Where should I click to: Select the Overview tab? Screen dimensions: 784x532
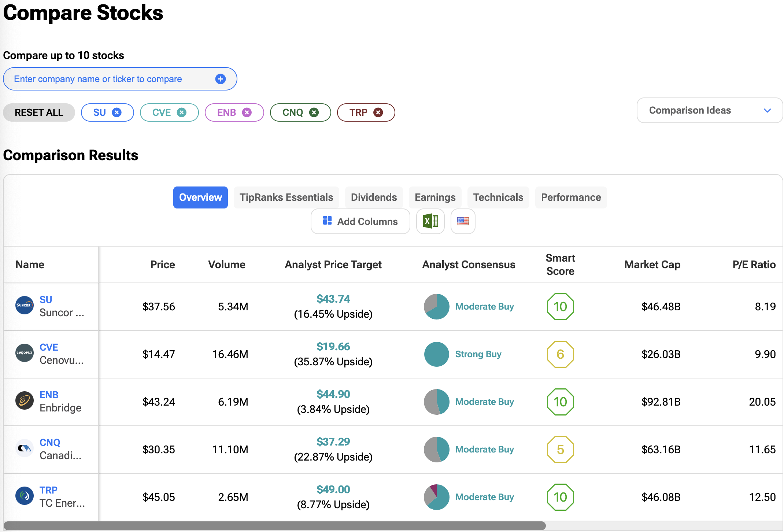pos(200,197)
